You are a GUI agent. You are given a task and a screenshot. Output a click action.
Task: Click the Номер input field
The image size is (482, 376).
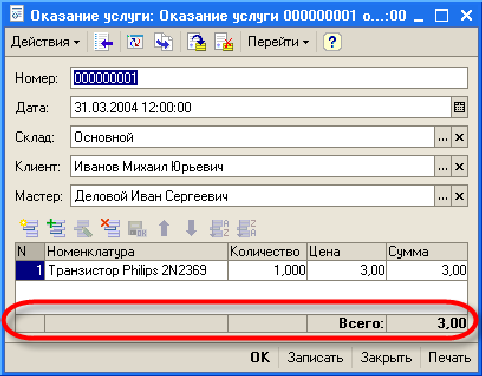(269, 78)
